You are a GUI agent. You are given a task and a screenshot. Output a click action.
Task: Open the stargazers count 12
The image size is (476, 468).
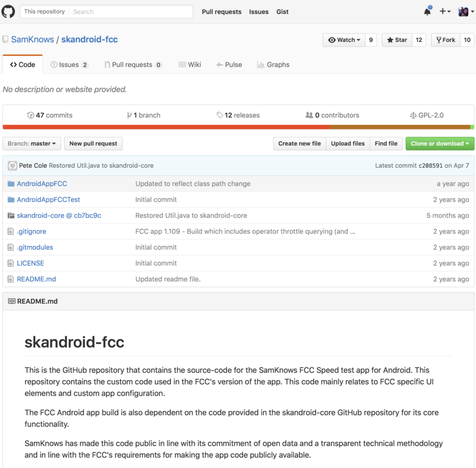tap(419, 40)
